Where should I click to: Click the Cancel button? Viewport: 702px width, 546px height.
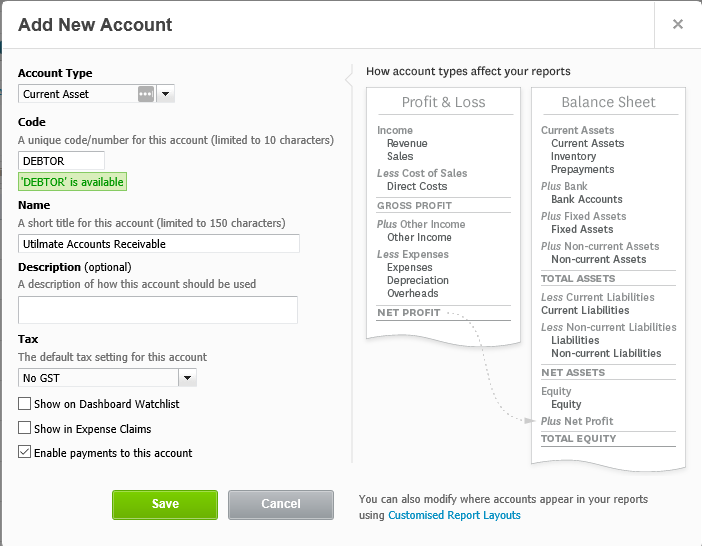pyautogui.click(x=280, y=504)
